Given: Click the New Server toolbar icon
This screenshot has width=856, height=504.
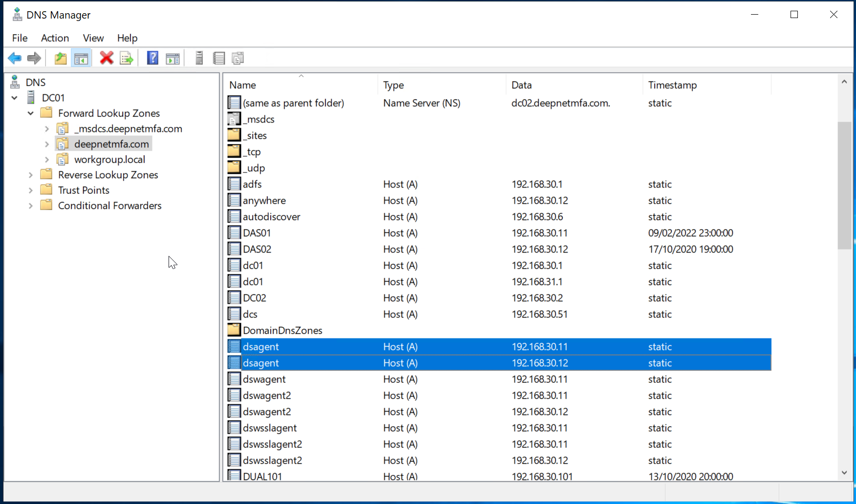Looking at the screenshot, I should 199,59.
